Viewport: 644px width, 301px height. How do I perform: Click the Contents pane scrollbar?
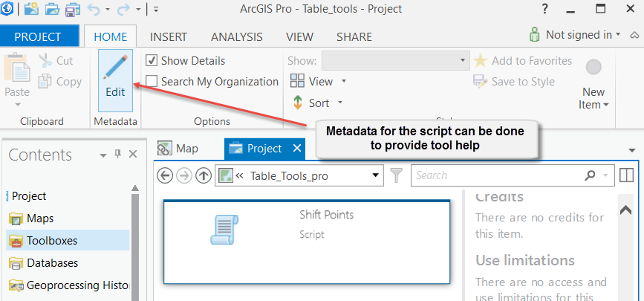pos(134,247)
